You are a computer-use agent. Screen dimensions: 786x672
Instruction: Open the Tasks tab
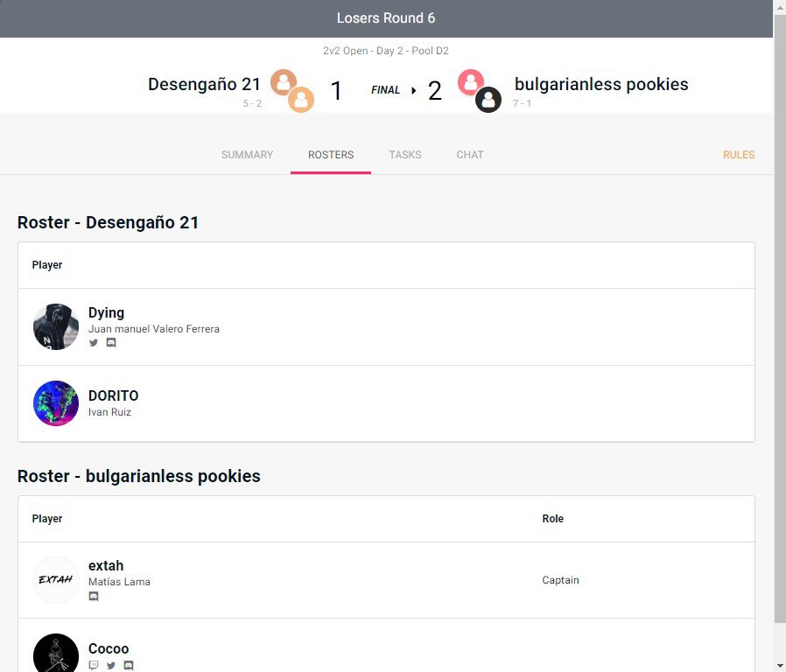click(405, 155)
